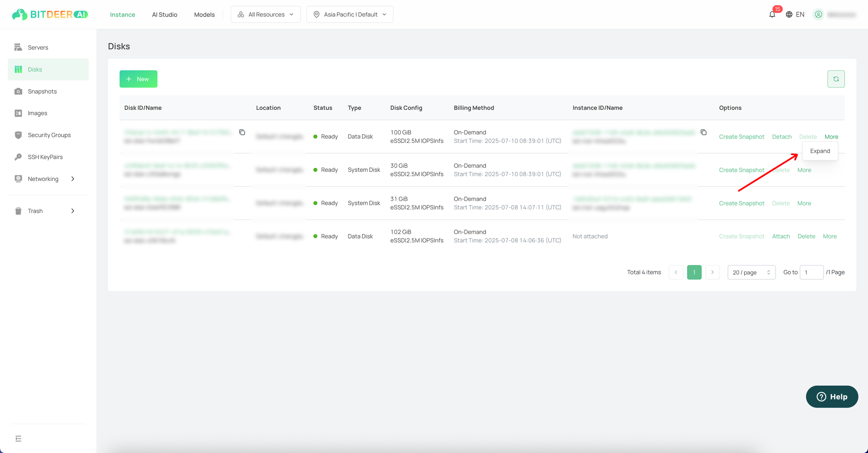Screen dimensions: 868x453
Task: Open More for the 30 GiB disk
Action: pos(804,170)
